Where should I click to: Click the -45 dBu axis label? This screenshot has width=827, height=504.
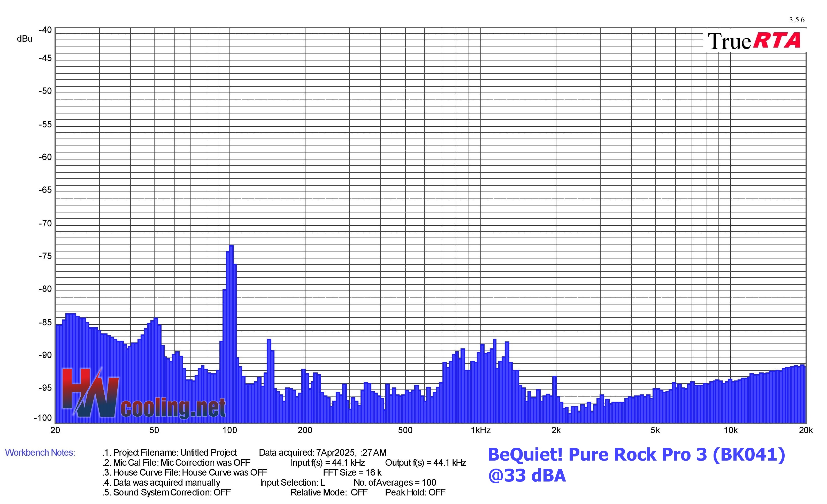coord(45,58)
